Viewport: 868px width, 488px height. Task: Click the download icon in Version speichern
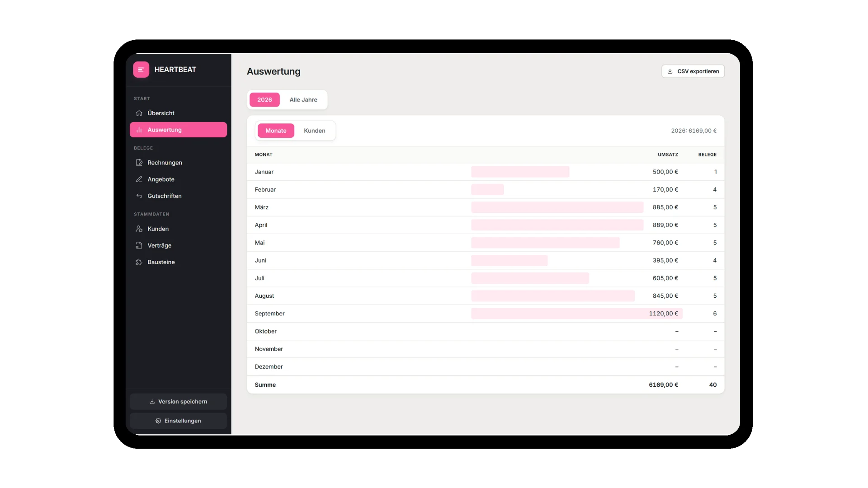(152, 402)
